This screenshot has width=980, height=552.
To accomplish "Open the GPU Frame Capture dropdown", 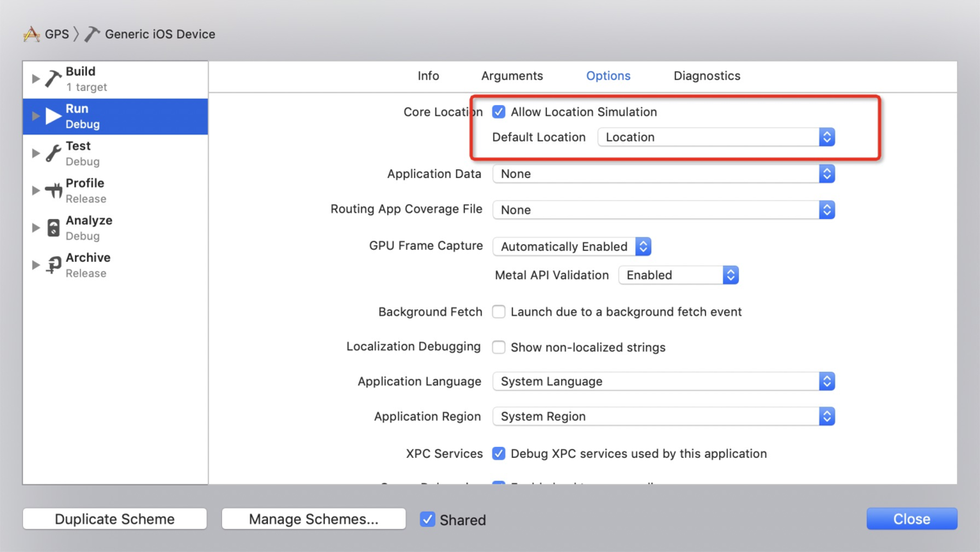I will [572, 247].
